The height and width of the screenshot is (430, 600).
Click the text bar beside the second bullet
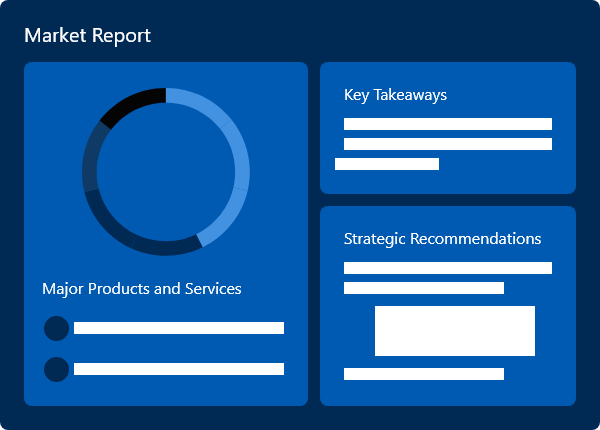click(x=179, y=369)
